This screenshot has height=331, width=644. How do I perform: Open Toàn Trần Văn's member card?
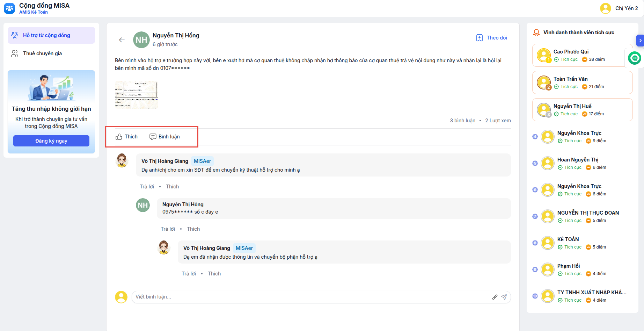point(582,82)
